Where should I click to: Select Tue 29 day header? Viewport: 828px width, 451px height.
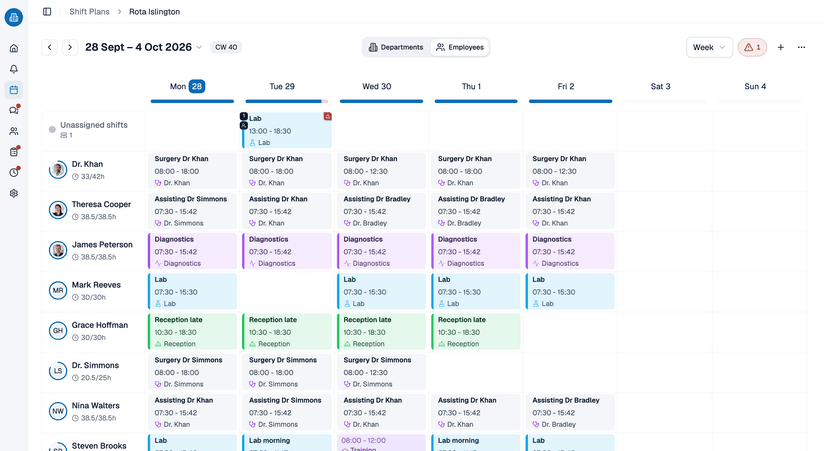(282, 86)
